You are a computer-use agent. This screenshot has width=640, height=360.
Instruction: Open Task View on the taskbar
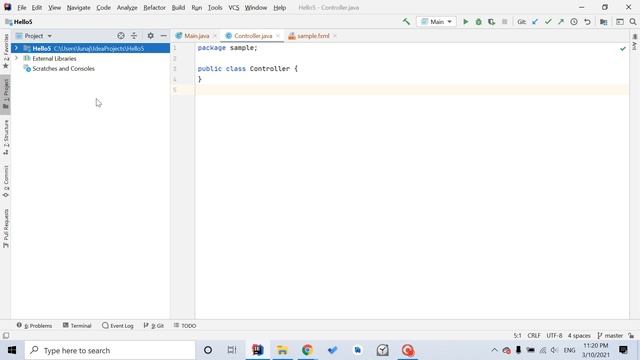point(232,350)
